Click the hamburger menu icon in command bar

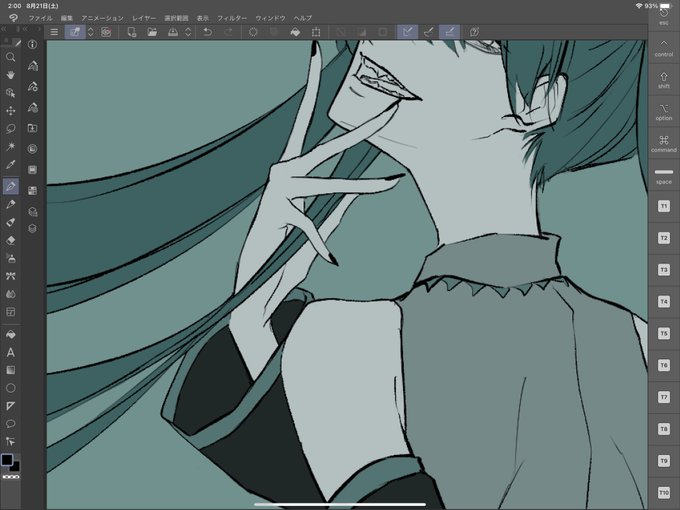[54, 32]
